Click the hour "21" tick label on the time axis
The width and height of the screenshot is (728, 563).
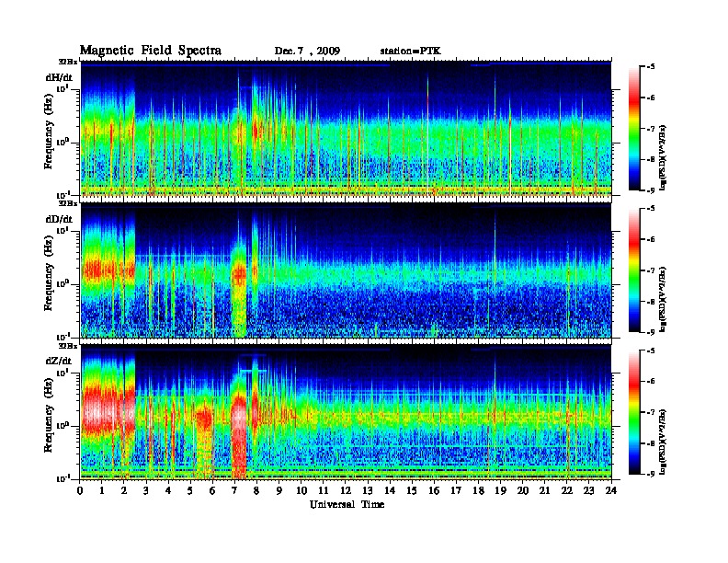(x=544, y=490)
